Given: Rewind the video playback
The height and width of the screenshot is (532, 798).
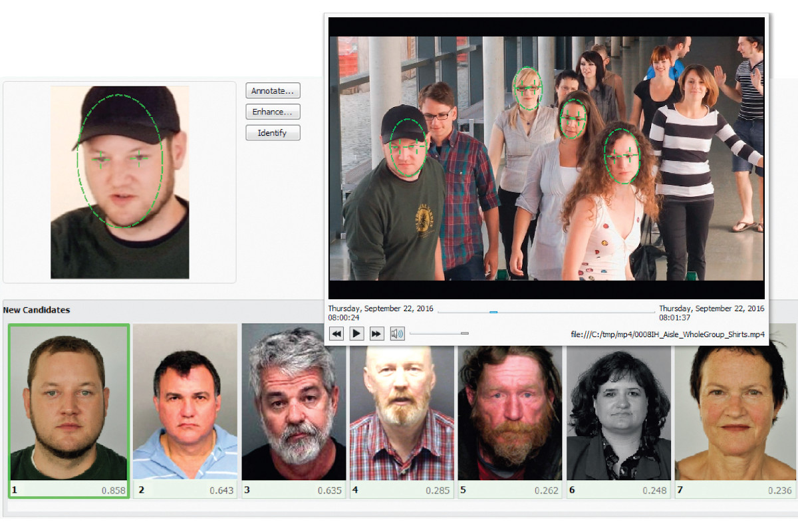Looking at the screenshot, I should [x=336, y=333].
